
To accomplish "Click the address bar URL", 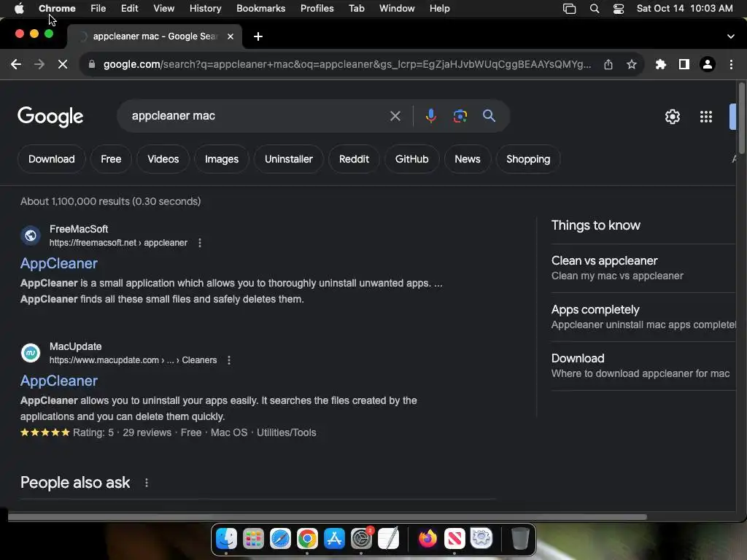I will click(347, 64).
